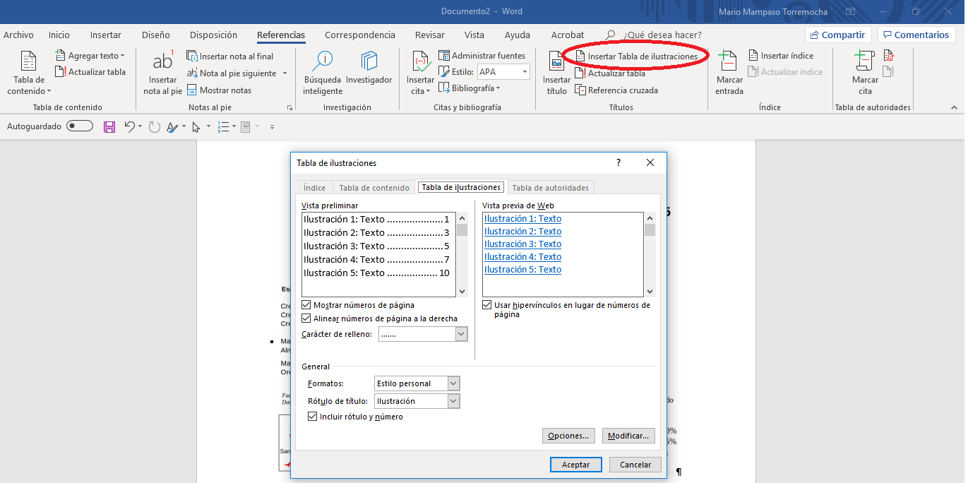Click the Compartir button

tap(838, 35)
